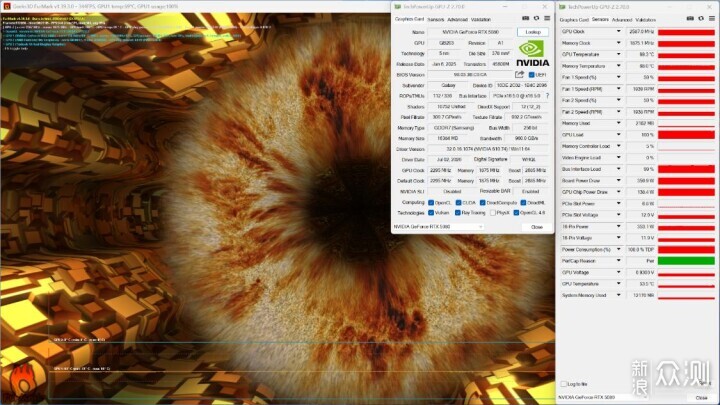The width and height of the screenshot is (720, 405).
Task: Click the Resizable BAR 'Enabled' value
Action: [x=530, y=191]
